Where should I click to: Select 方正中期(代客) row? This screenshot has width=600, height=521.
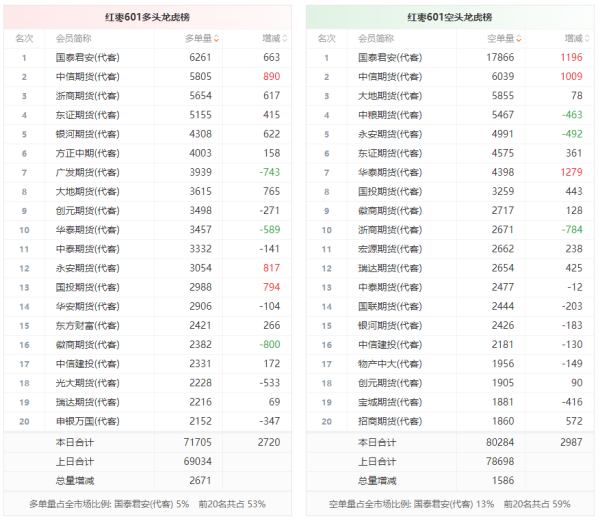pyautogui.click(x=148, y=153)
